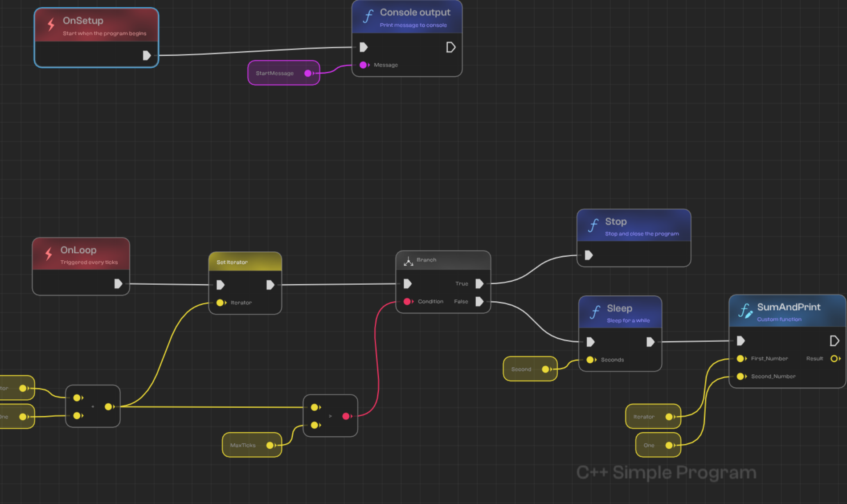Click the function icon on the Sleep node
The height and width of the screenshot is (504, 847).
[595, 312]
